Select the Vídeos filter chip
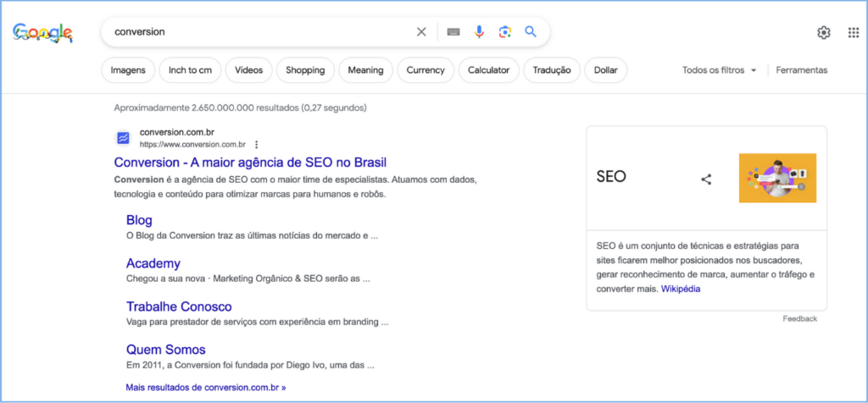Screen dimensions: 868x403 click(248, 70)
